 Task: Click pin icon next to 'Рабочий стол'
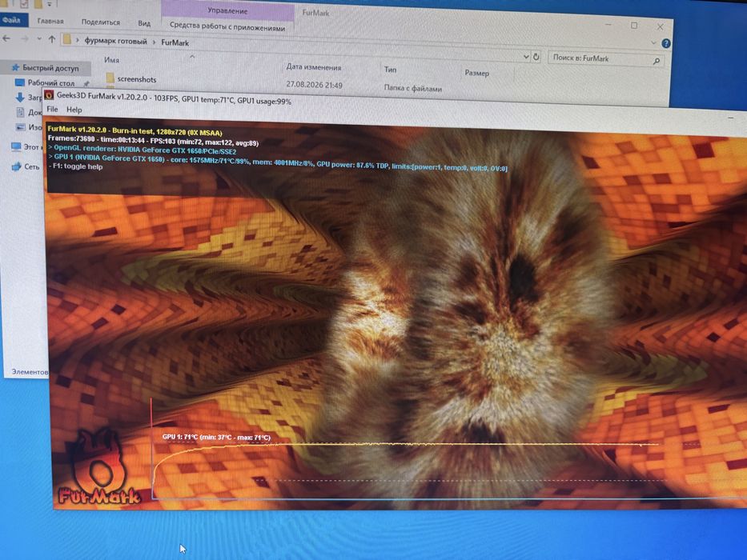pos(86,84)
